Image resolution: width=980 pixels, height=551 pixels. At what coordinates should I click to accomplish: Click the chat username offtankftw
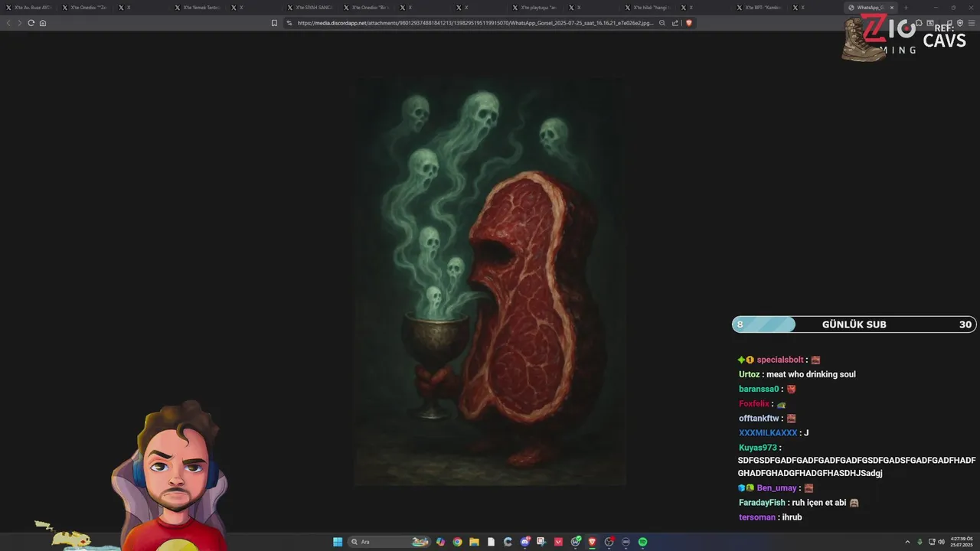759,418
